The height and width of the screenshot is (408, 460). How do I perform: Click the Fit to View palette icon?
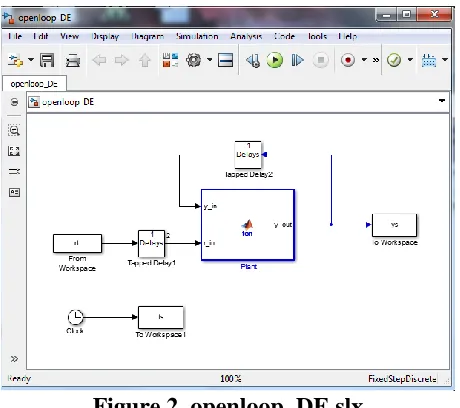tap(14, 151)
